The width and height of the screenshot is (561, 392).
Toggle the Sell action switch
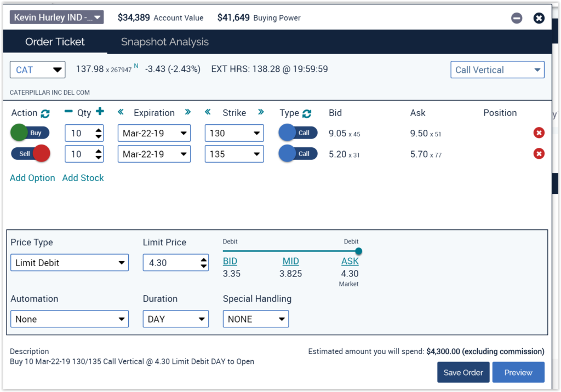tap(30, 154)
